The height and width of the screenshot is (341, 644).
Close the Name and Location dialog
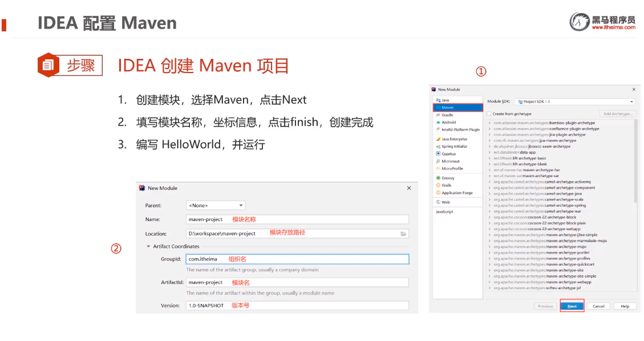[409, 188]
